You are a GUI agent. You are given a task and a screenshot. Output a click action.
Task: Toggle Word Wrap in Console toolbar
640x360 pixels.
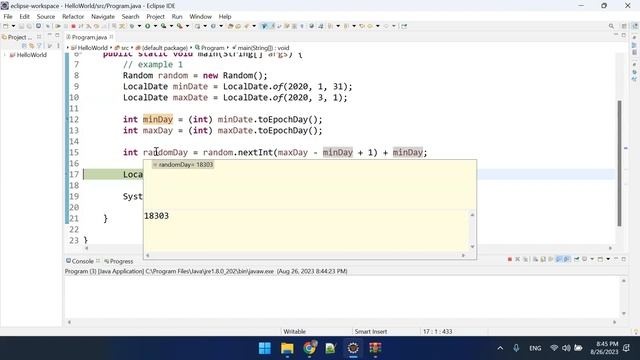click(551, 259)
